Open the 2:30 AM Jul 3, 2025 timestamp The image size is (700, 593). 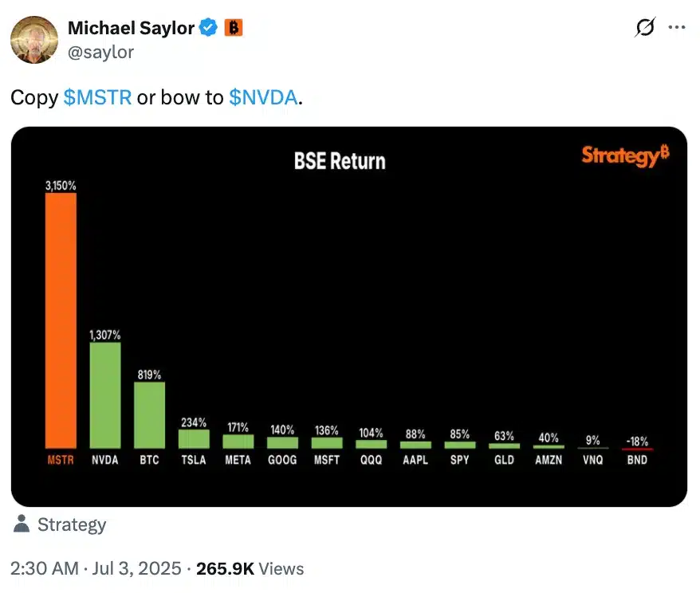(96, 568)
